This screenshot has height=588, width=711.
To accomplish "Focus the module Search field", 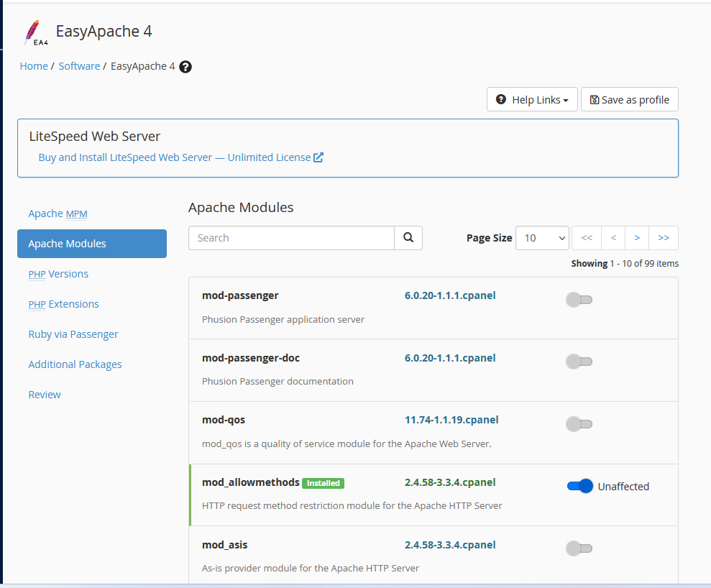I will [292, 238].
